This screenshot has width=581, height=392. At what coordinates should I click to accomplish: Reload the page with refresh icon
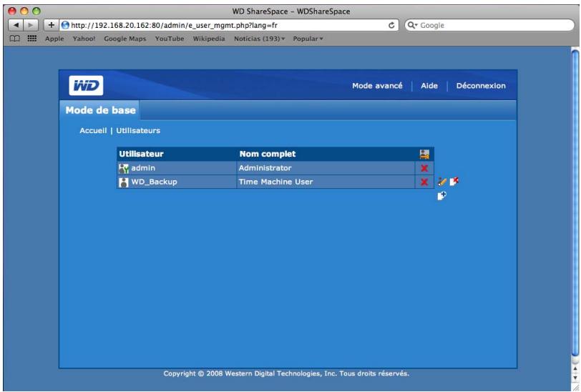(x=391, y=25)
